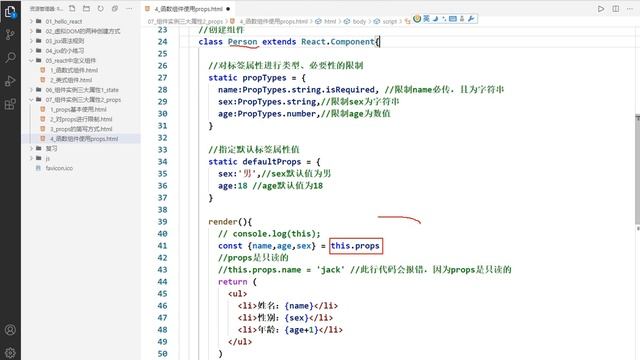The width and height of the screenshot is (640, 360).
Task: Run the file with the play icon
Action: tap(601, 9)
